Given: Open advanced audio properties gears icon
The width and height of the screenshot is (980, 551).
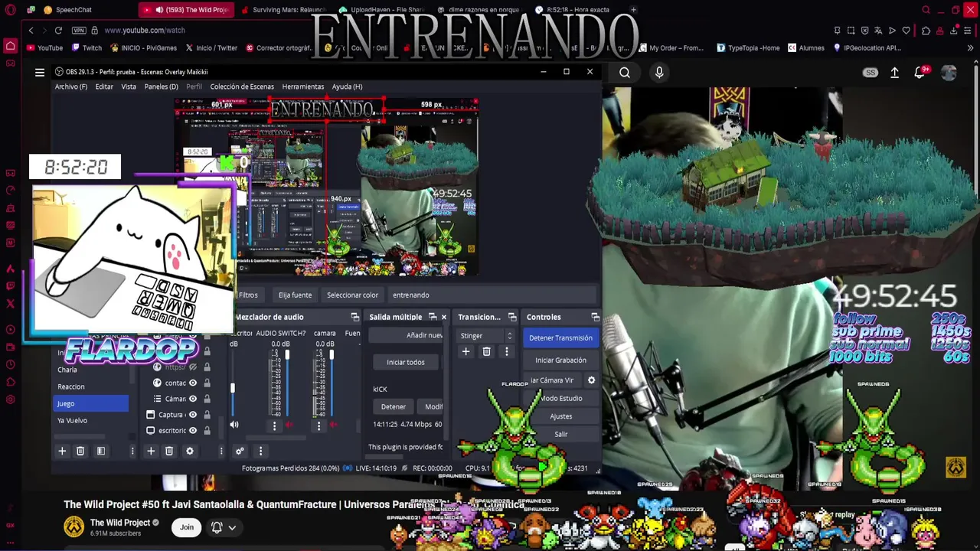Looking at the screenshot, I should click(240, 451).
